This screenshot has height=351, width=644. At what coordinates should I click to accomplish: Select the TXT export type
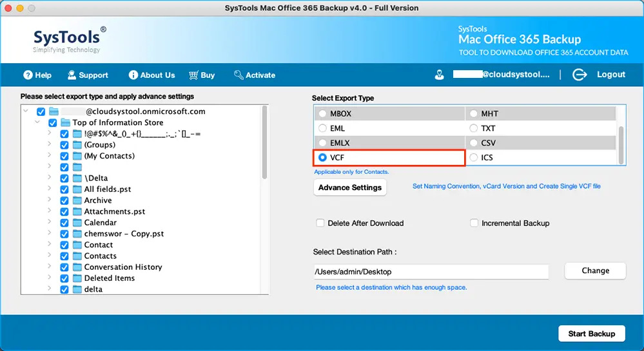point(474,128)
